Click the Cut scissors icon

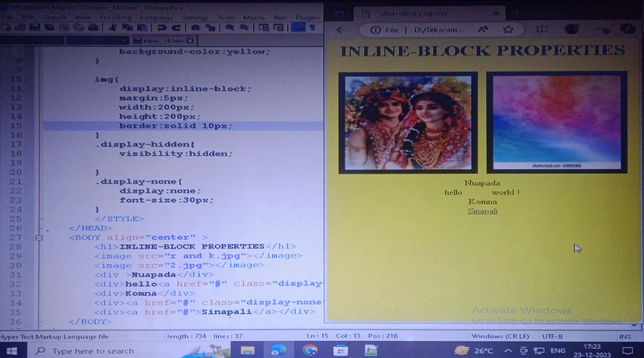[113, 27]
